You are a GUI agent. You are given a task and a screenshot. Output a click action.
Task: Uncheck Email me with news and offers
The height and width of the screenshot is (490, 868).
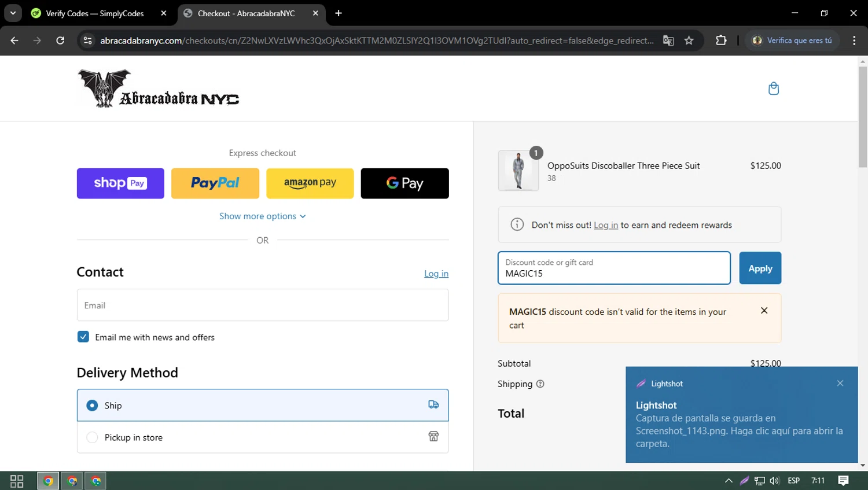tap(83, 337)
